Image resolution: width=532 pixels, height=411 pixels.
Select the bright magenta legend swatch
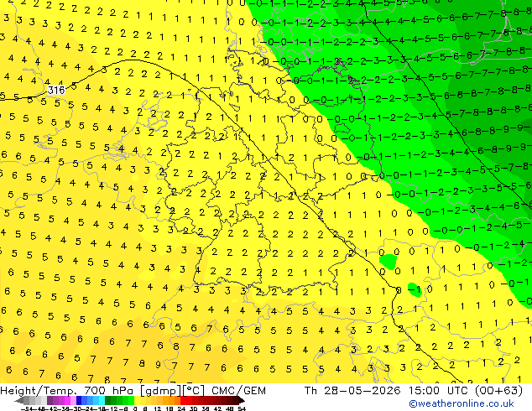point(67,400)
